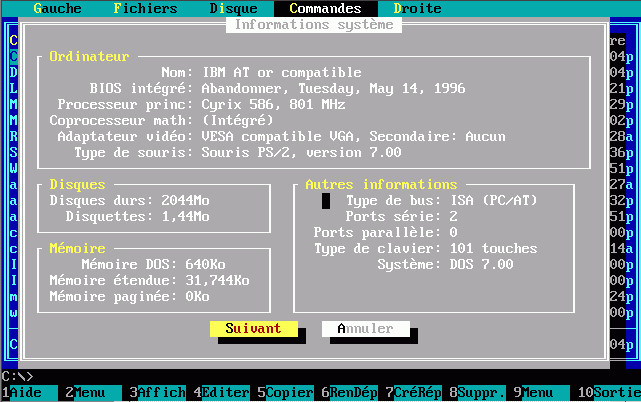
Task: Click the cursor block beside Type de bus
Action: click(325, 200)
